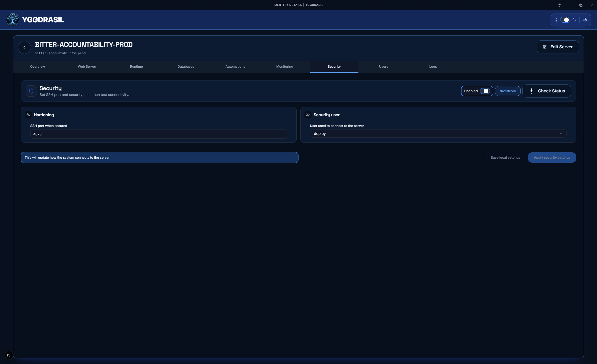This screenshot has height=364, width=597.
Task: Expand the user selection chevron
Action: pyautogui.click(x=561, y=133)
